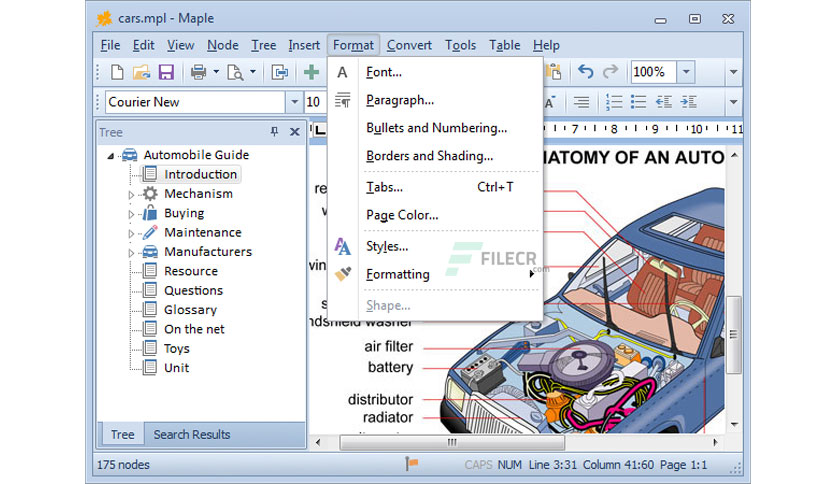Select the Glossary node in tree
Screen dimensions: 836x484
click(x=190, y=310)
